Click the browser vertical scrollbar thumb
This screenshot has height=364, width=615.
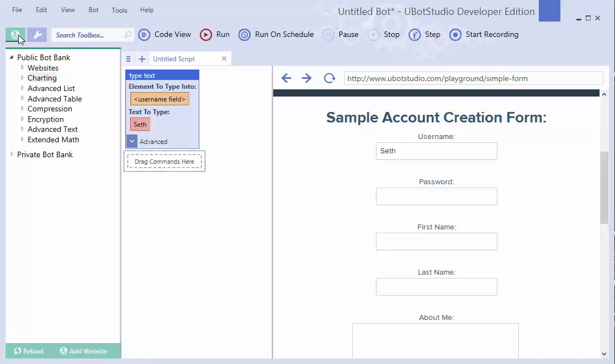click(604, 188)
